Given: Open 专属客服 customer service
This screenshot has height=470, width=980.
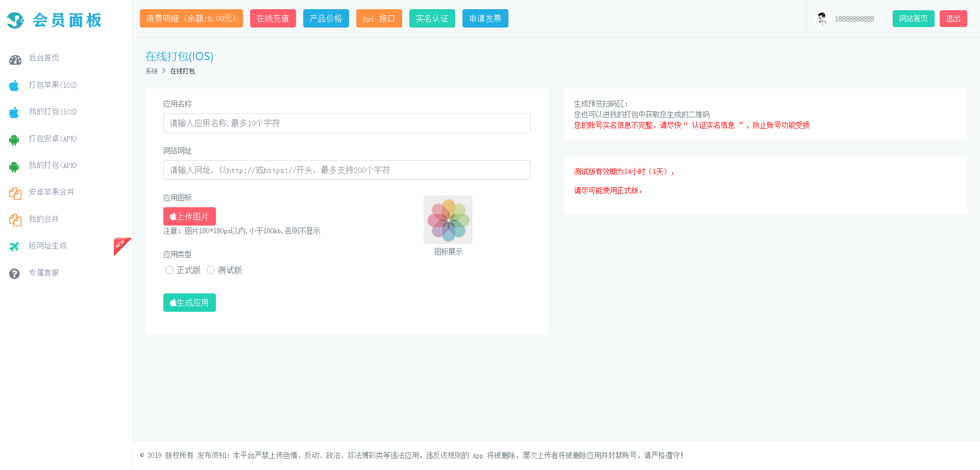Looking at the screenshot, I should click(44, 273).
